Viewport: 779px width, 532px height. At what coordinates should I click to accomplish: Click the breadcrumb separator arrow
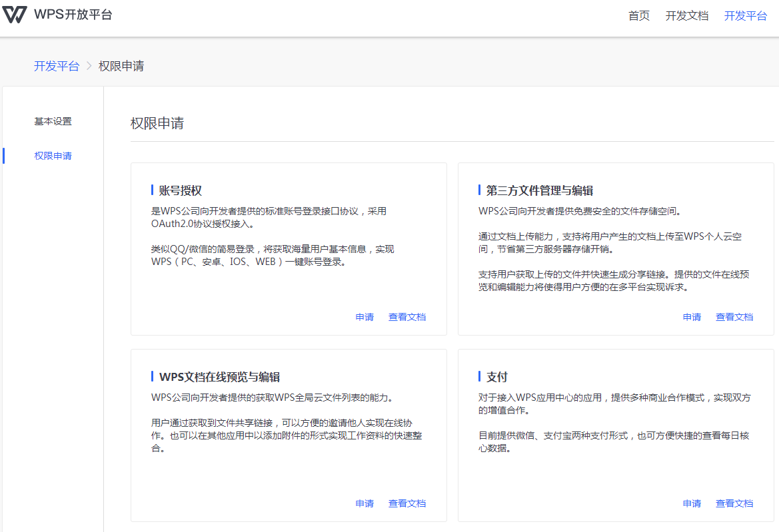pos(89,66)
